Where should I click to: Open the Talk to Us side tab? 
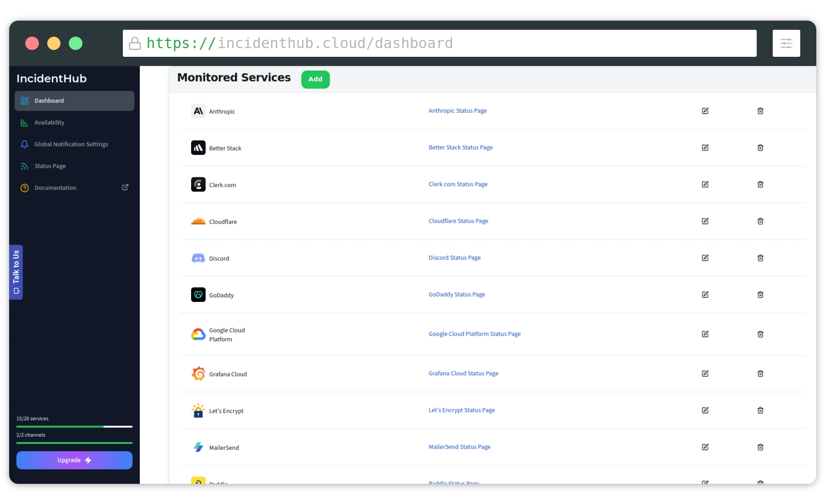pos(16,272)
